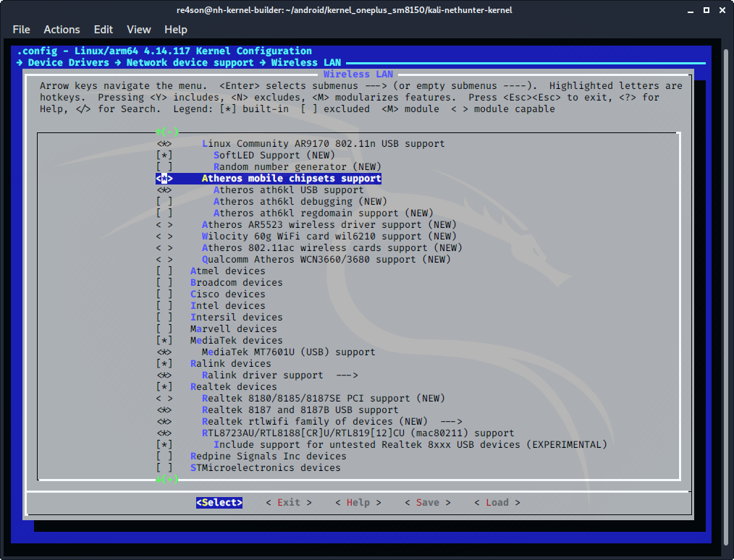Open the View menu
The height and width of the screenshot is (560, 734).
coord(138,30)
